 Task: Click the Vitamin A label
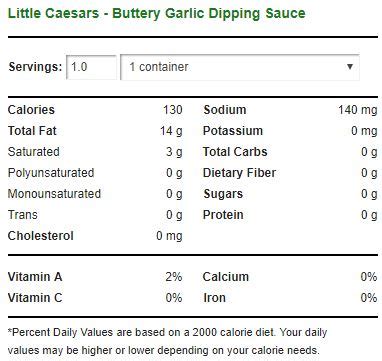pos(35,277)
